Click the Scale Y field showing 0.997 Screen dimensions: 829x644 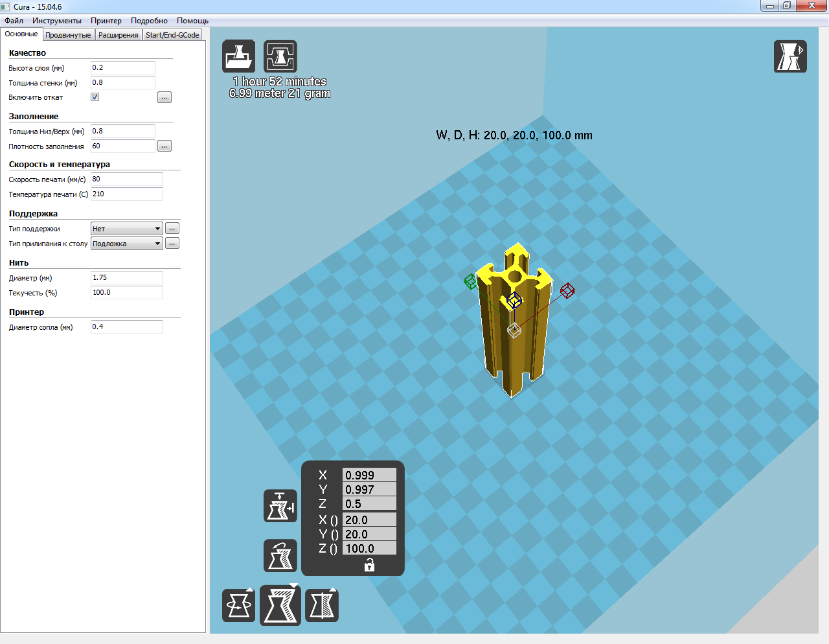[x=369, y=489]
